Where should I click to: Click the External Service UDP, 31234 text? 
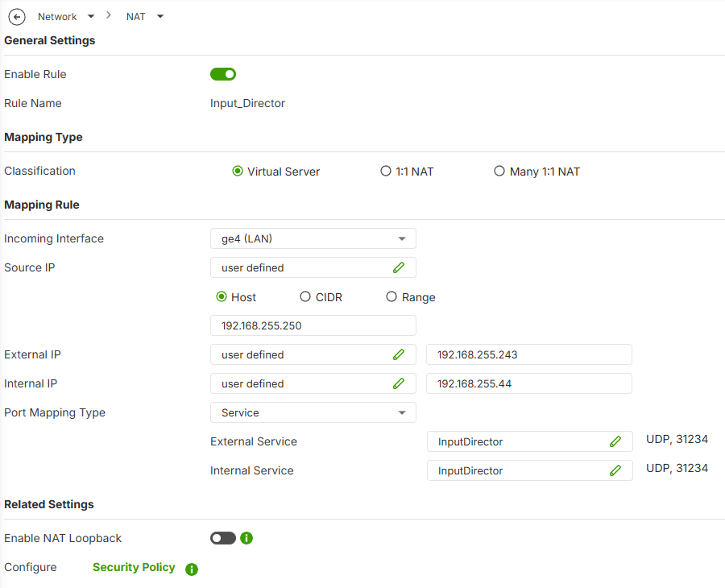tap(677, 439)
